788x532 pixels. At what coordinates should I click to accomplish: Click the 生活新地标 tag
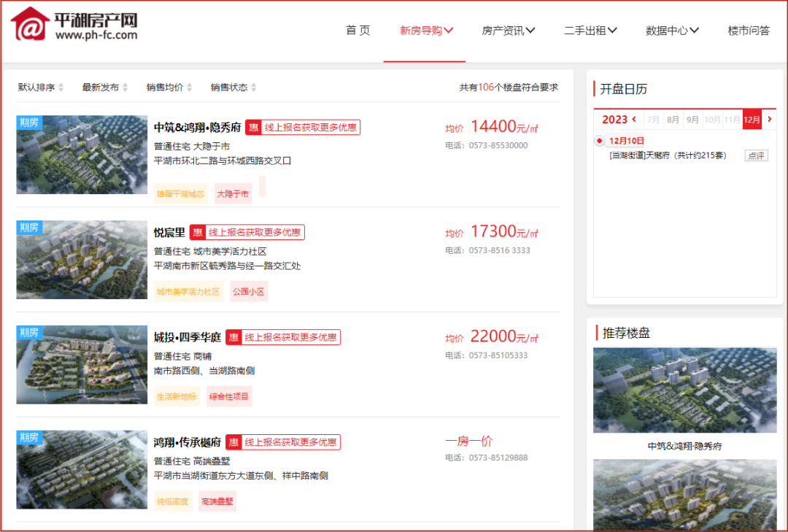pyautogui.click(x=177, y=397)
